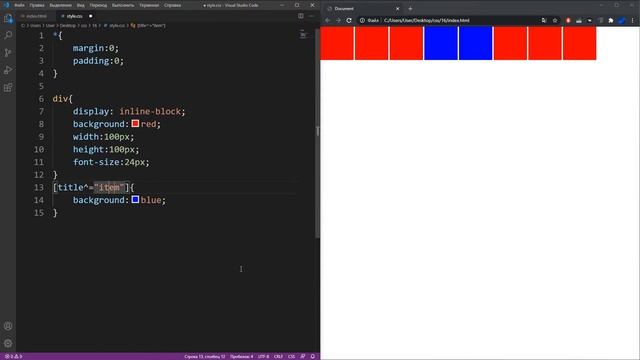Click the CSS language mode in status bar
Viewport: 640px width, 360px height.
click(291, 356)
